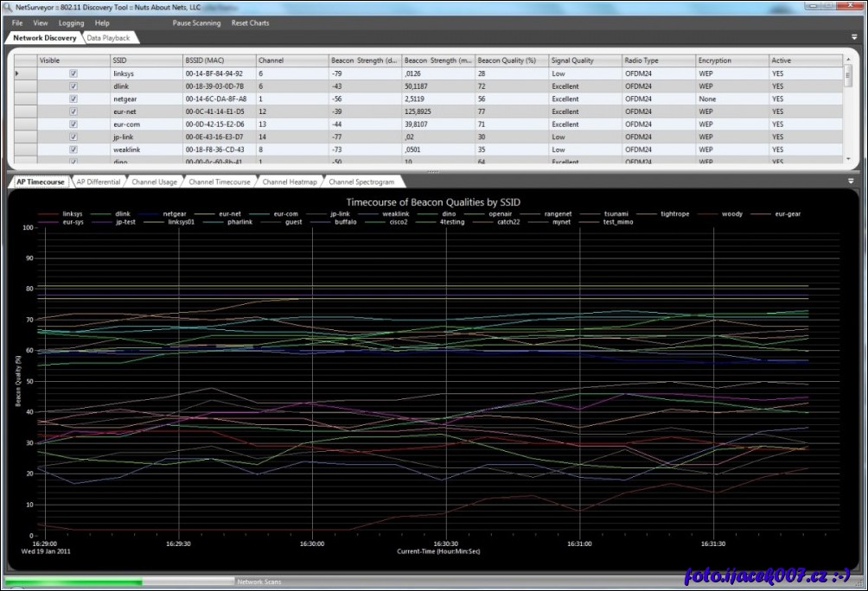
Task: Click Reset Charts
Action: 250,23
